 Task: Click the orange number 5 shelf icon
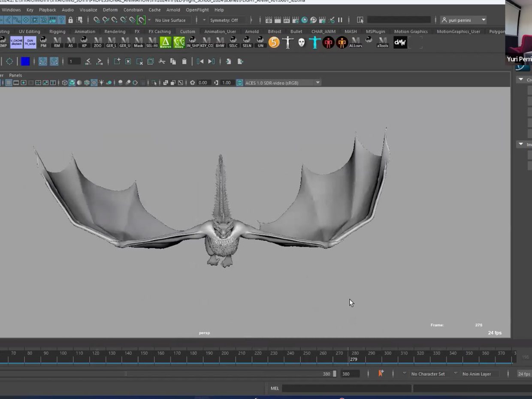click(x=274, y=42)
